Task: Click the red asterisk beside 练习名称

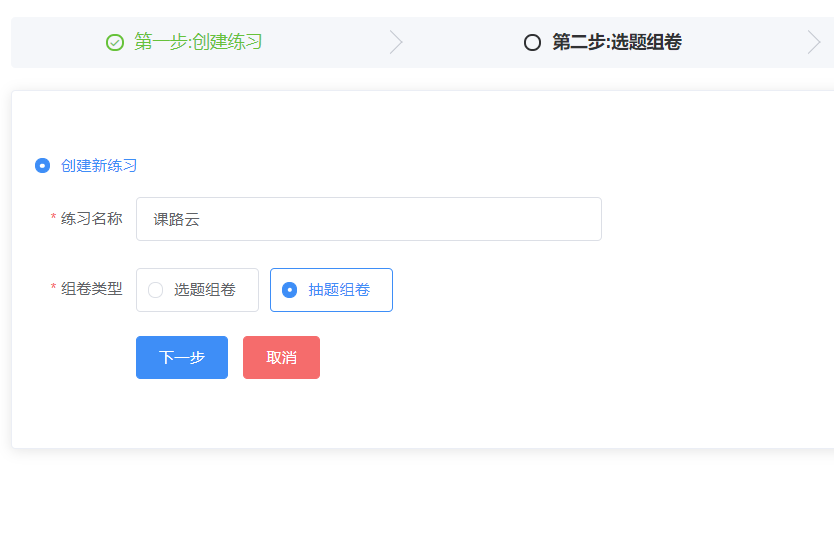Action: click(x=53, y=217)
